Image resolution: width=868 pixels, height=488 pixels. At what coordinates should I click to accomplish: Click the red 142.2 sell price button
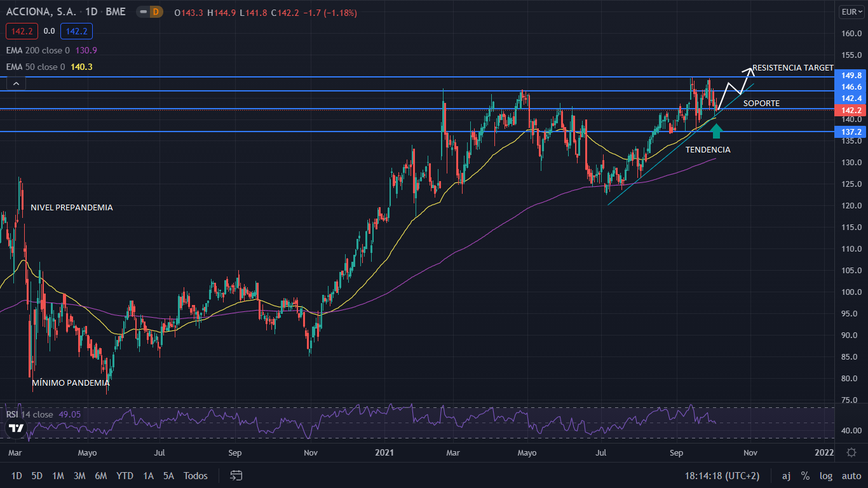[22, 30]
